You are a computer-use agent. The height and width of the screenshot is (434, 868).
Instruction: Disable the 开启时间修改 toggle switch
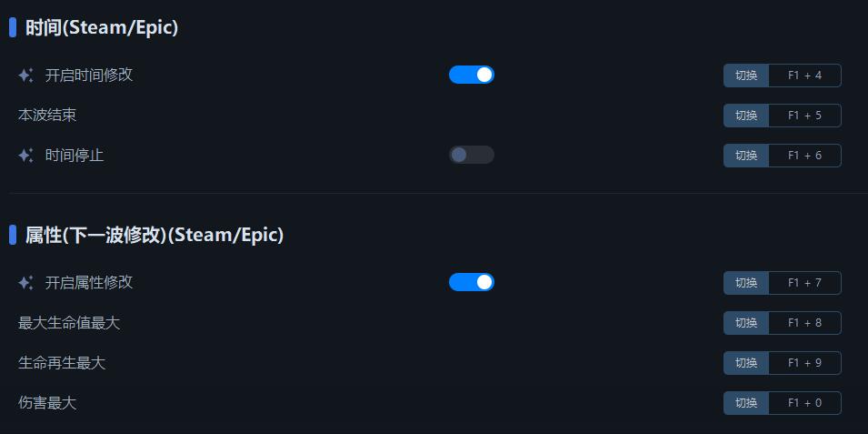(x=471, y=75)
